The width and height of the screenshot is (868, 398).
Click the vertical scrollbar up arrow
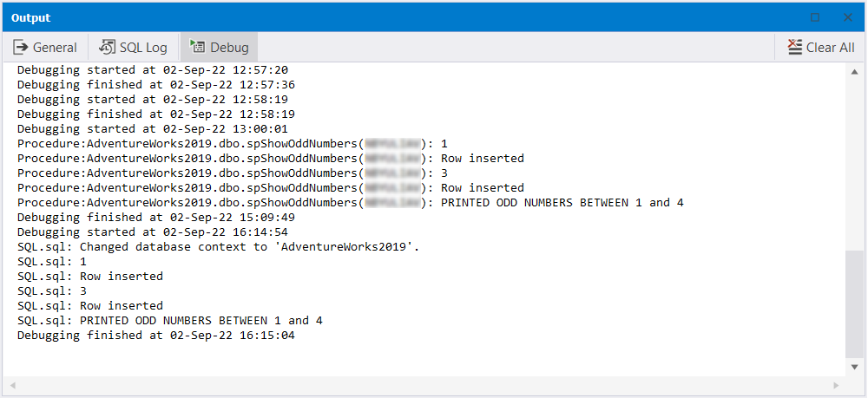pos(854,72)
